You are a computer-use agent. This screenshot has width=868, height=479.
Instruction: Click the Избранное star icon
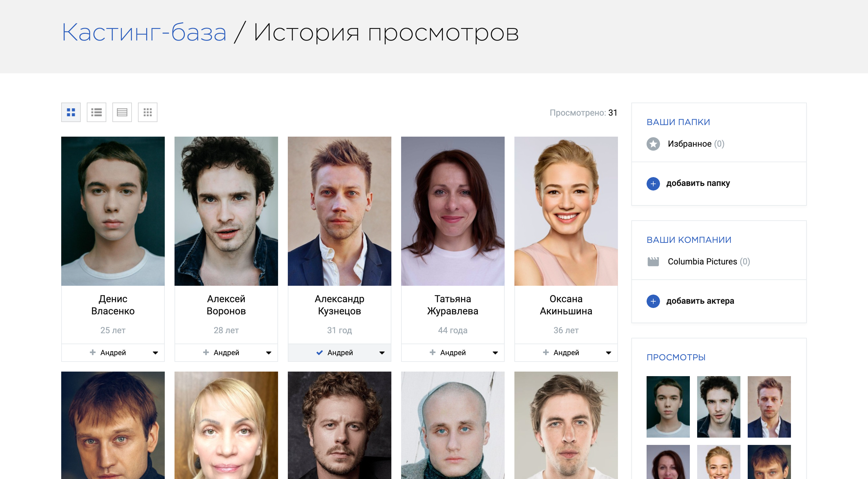653,144
